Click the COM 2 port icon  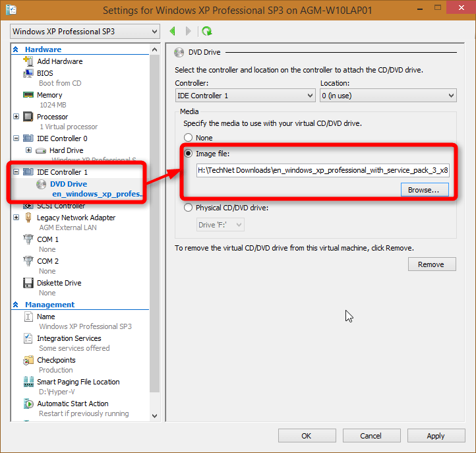[28, 261]
